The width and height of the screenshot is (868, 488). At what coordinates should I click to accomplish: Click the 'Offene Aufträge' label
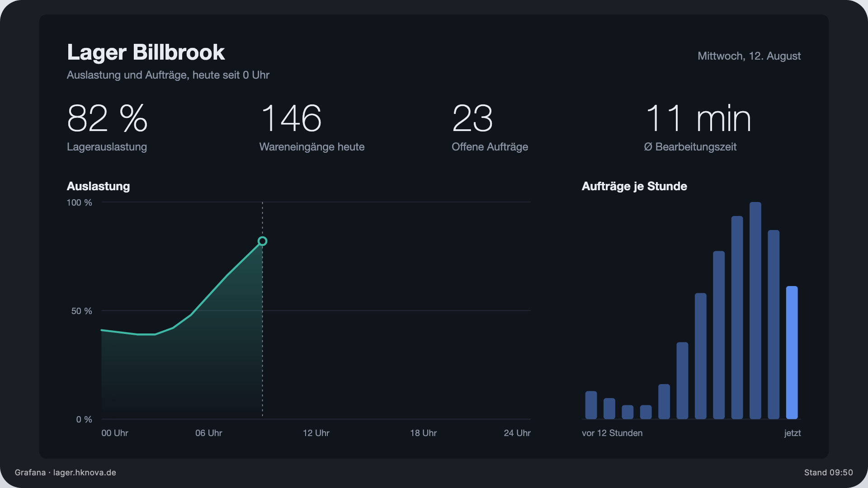coord(490,147)
